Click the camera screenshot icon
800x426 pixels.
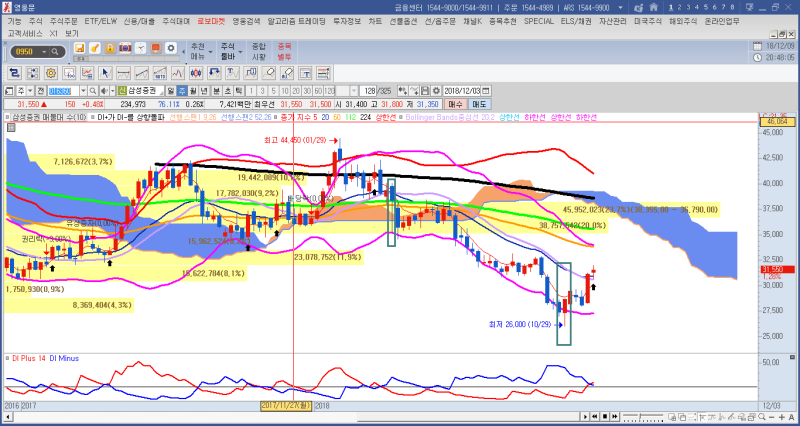(x=126, y=48)
